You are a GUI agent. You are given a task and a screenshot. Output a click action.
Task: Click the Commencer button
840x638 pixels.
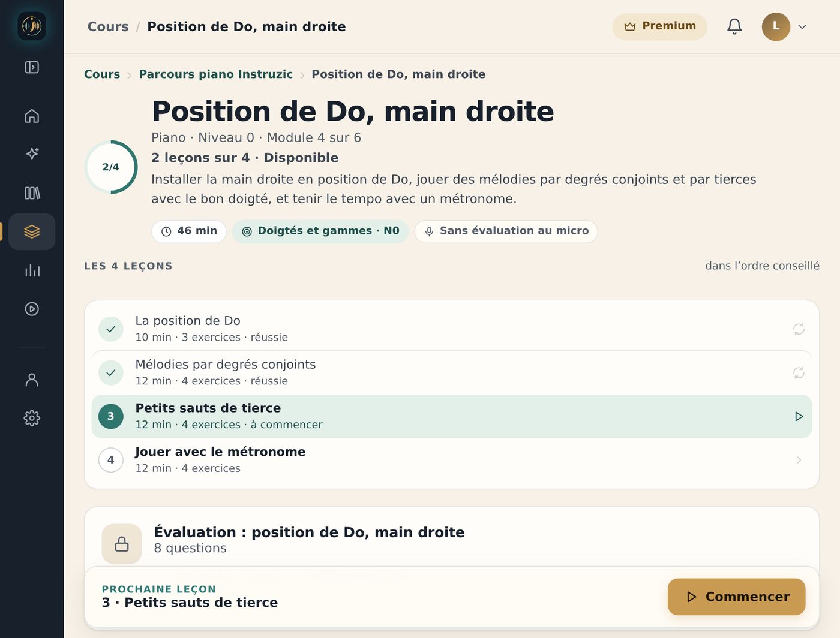pyautogui.click(x=737, y=597)
